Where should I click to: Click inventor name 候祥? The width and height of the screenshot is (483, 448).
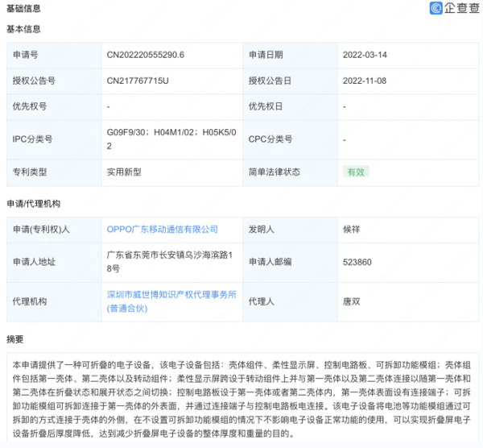coord(352,230)
